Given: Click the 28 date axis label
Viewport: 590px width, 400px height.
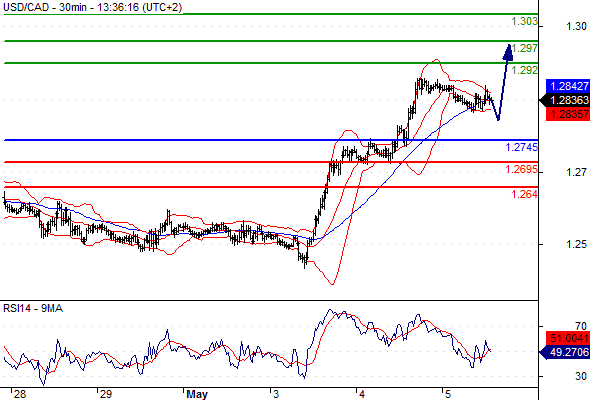Looking at the screenshot, I should (20, 394).
